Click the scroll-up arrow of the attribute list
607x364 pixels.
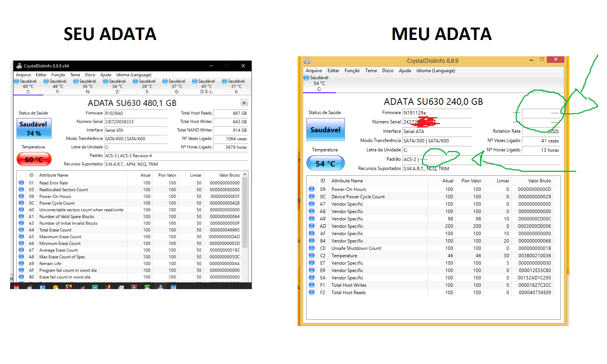click(245, 175)
